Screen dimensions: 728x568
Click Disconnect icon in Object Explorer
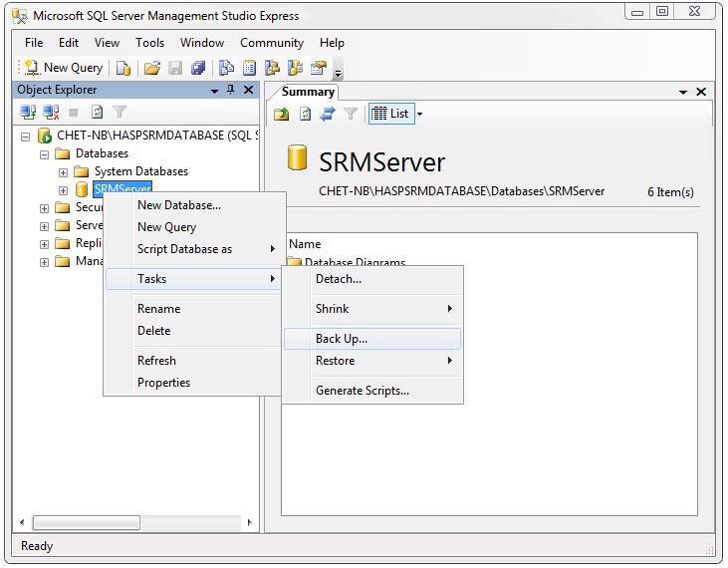(x=51, y=112)
